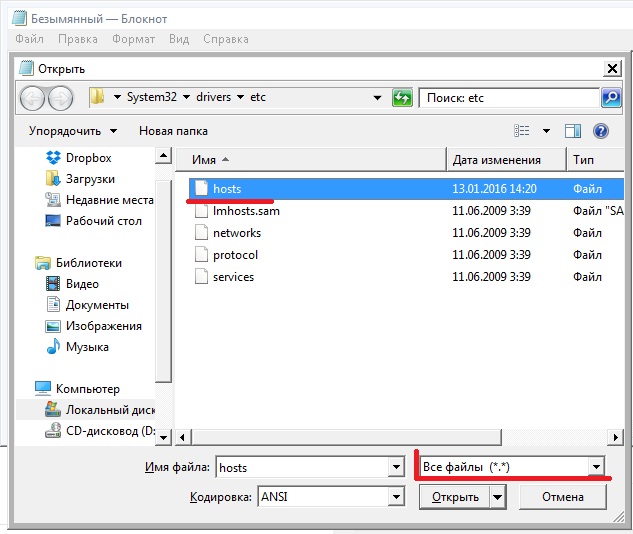Click the magnifier search icon
The image size is (633, 534).
point(610,98)
